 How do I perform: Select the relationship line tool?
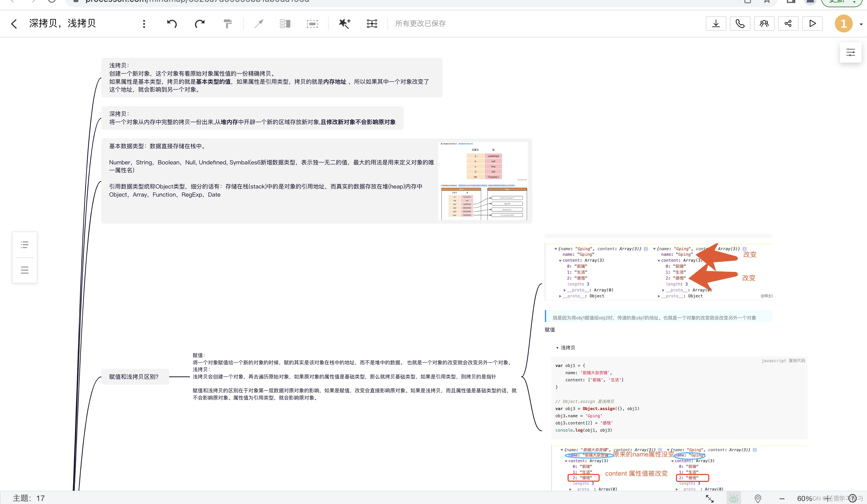[x=258, y=23]
